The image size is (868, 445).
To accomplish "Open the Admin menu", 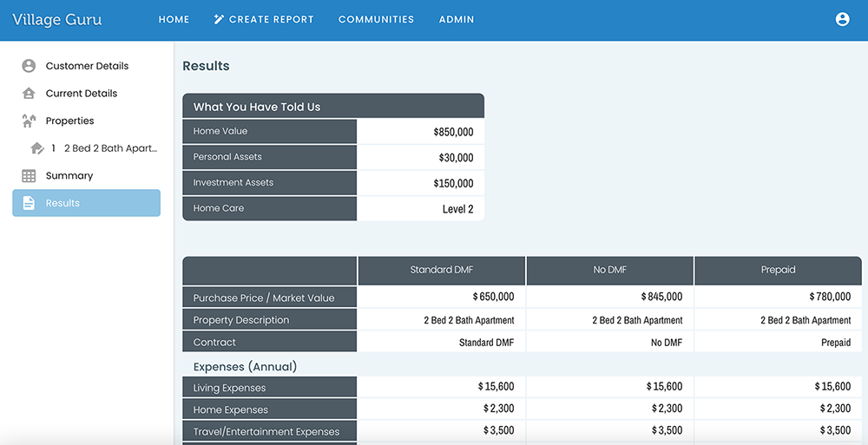I will [x=457, y=19].
